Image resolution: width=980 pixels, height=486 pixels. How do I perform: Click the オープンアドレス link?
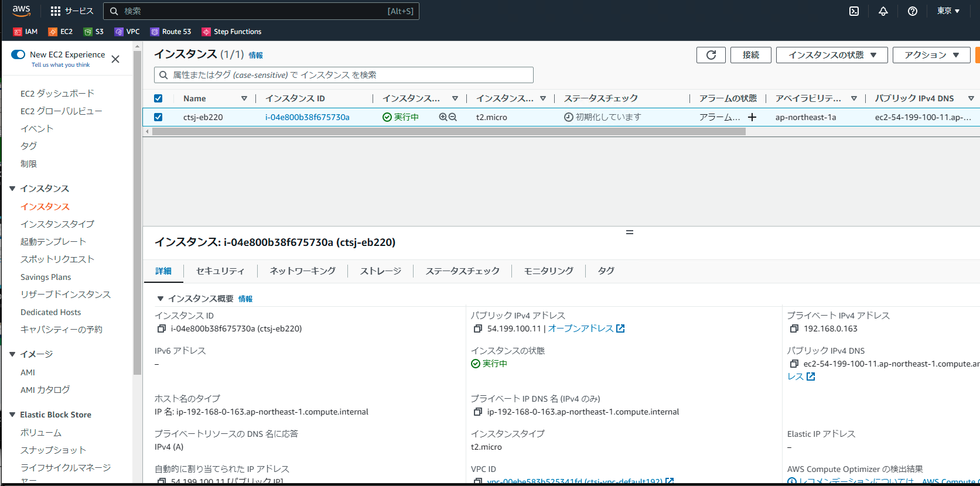pos(581,328)
